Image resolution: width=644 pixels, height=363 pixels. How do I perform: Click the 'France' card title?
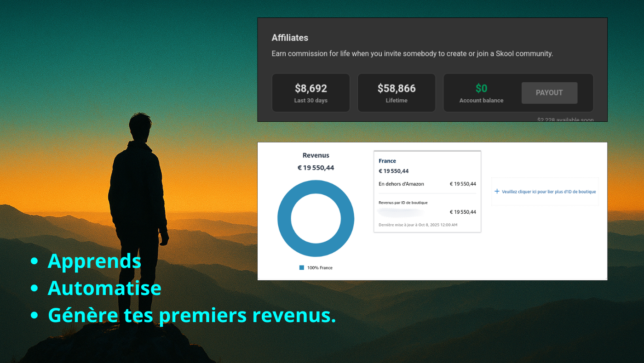387,161
